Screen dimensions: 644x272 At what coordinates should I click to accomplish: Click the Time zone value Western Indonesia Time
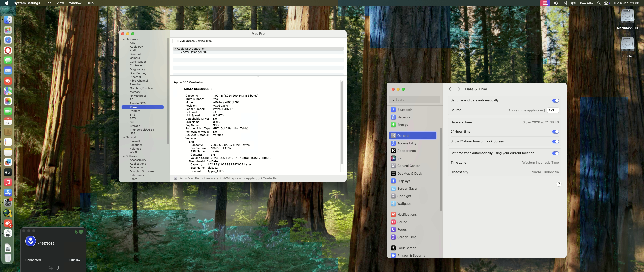pyautogui.click(x=540, y=162)
